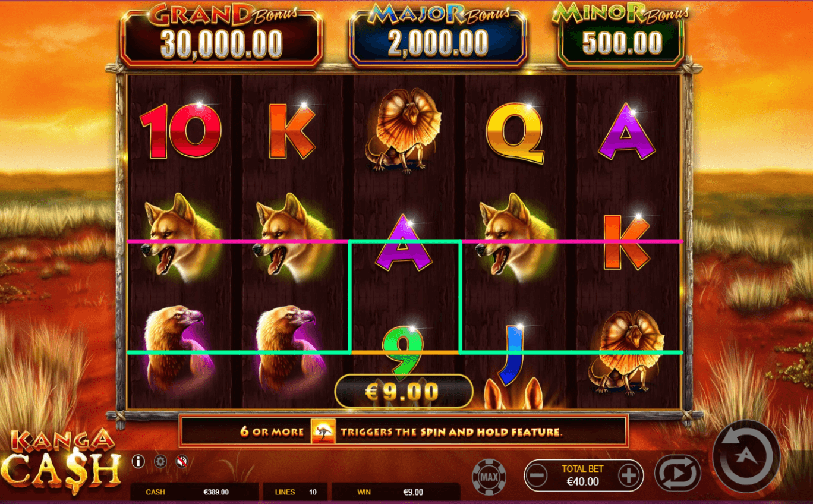813x504 pixels.
Task: Click the €9.00 win amount badge
Action: 404,391
